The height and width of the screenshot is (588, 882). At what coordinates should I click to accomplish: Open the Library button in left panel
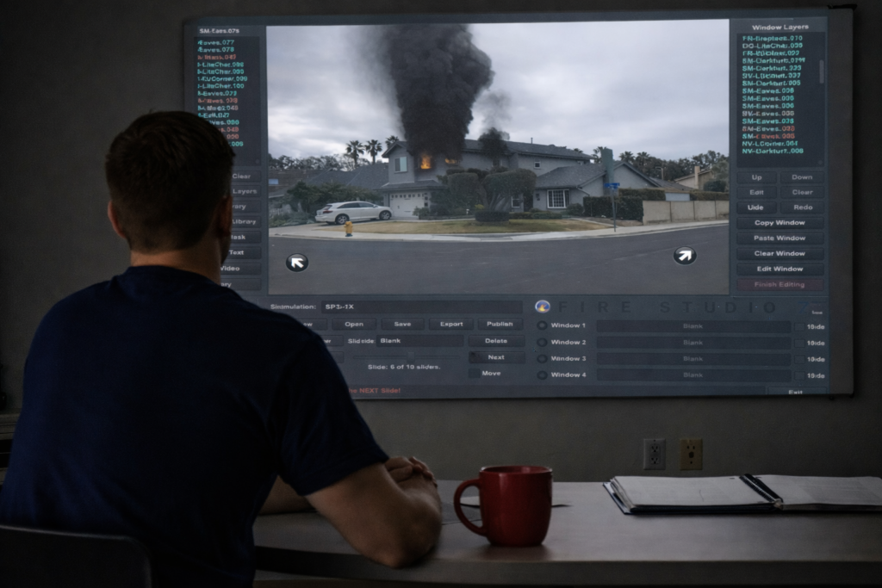click(x=245, y=222)
